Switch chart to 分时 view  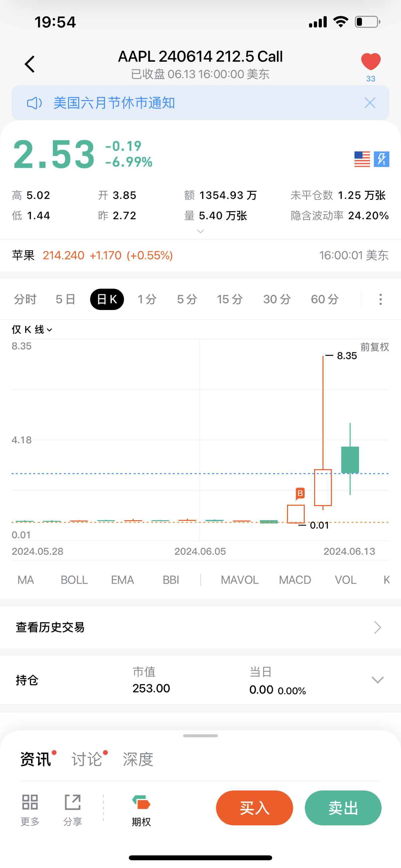coord(25,299)
